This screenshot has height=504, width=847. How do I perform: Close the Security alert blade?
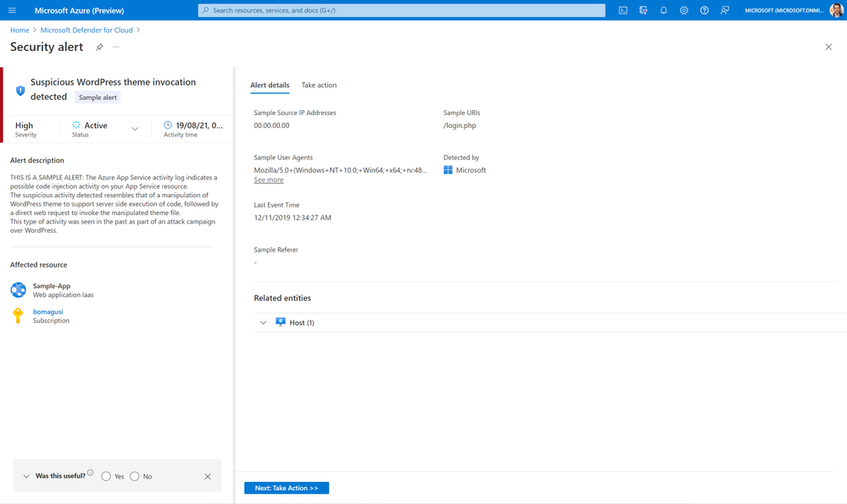coord(828,47)
